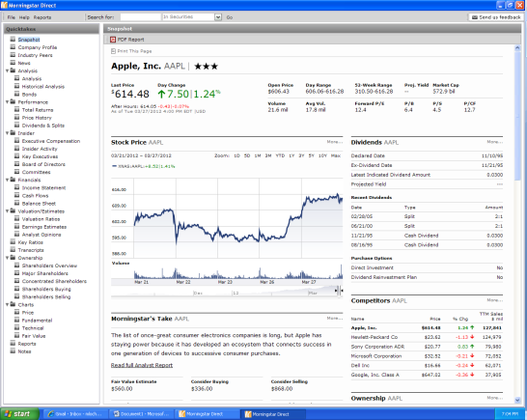Click the icon beside Dividends & Splits
Screen dimensions: 527x420
click(x=16, y=126)
